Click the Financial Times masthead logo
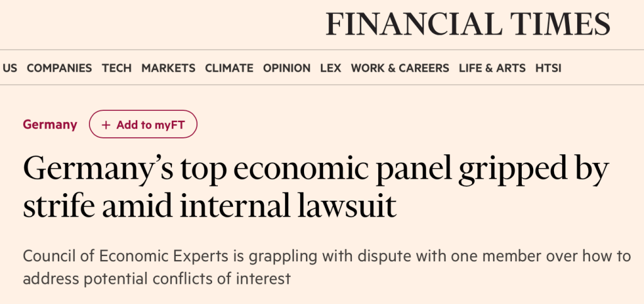644x304 pixels. [468, 25]
